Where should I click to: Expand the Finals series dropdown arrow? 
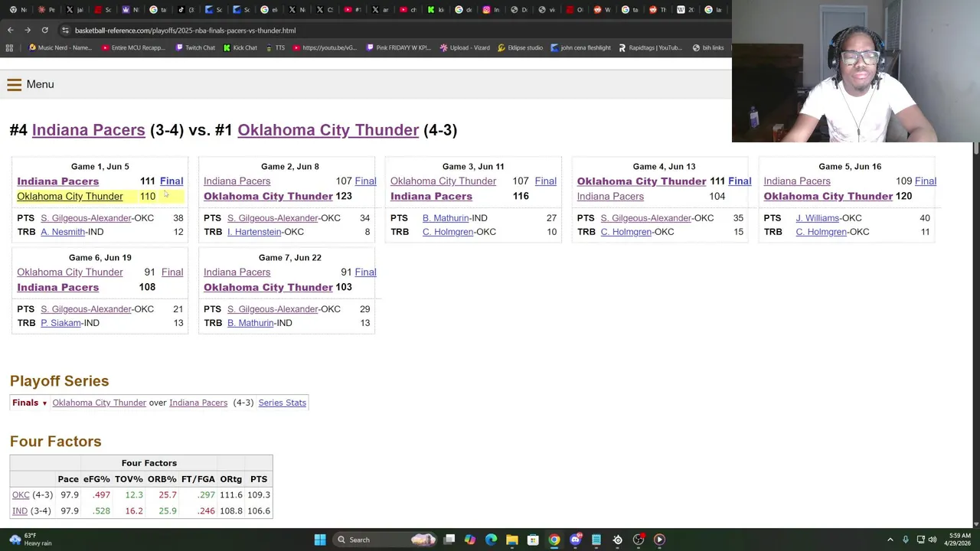coord(44,403)
